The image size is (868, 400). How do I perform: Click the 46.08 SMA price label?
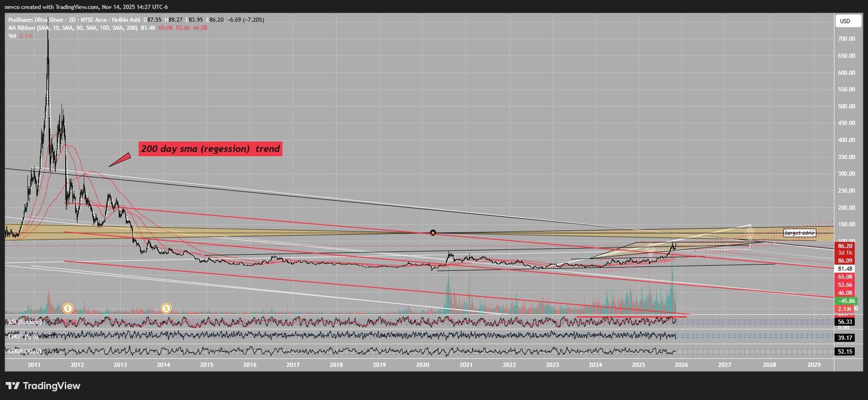click(845, 293)
